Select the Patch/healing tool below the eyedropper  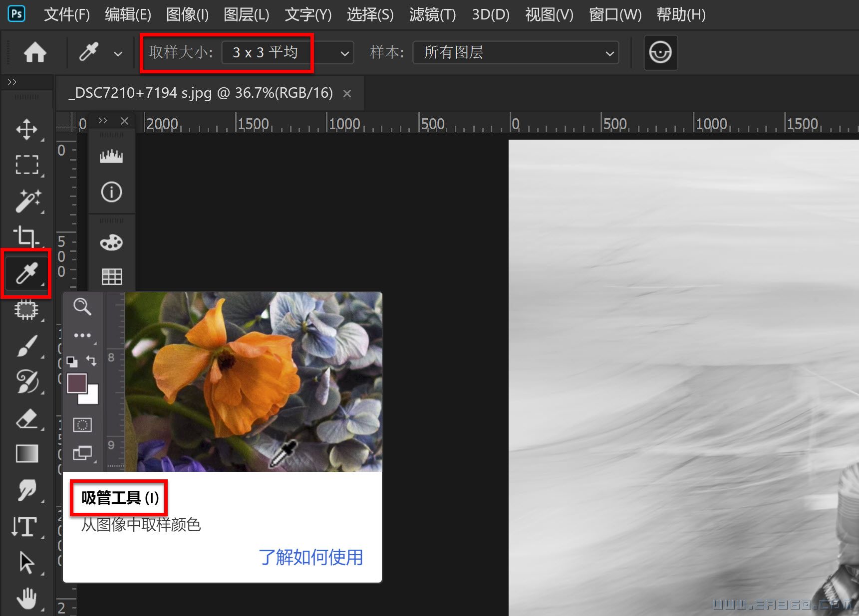point(26,310)
